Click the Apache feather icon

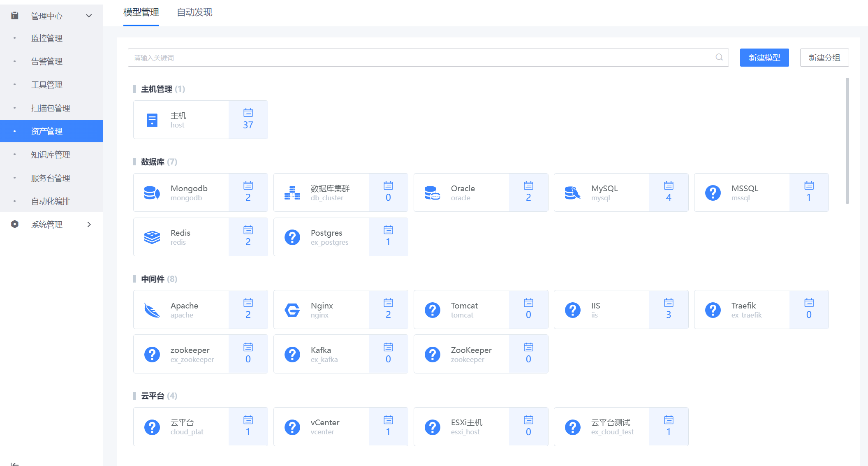(x=152, y=310)
